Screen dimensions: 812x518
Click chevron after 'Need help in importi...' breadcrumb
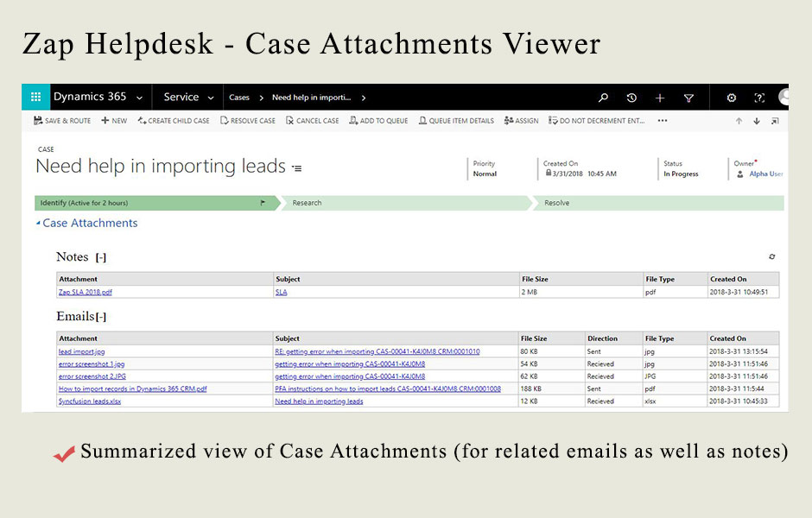pyautogui.click(x=364, y=98)
